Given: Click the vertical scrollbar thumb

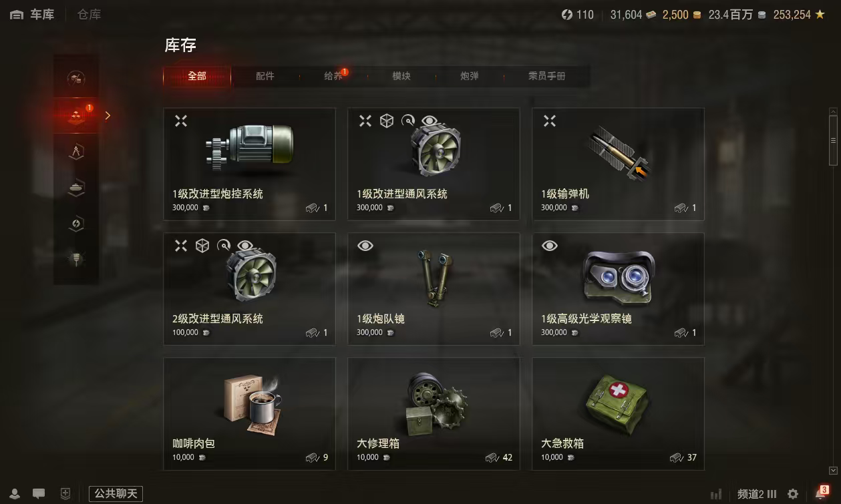Looking at the screenshot, I should 833,140.
